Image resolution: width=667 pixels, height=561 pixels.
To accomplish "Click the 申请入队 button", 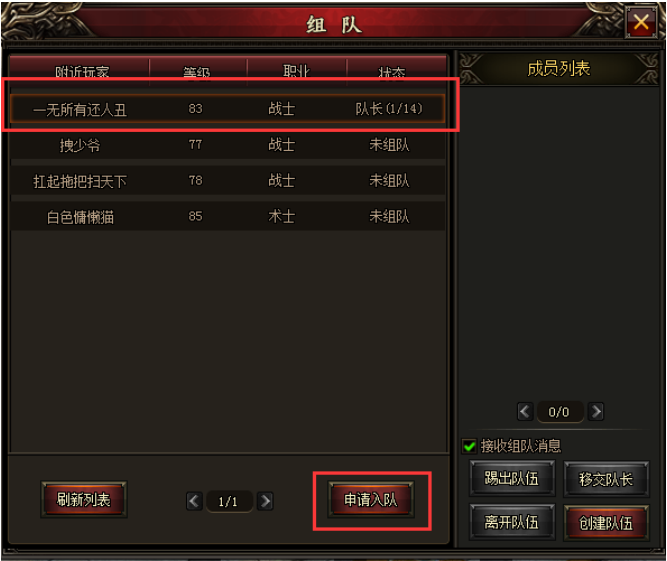I will click(371, 499).
